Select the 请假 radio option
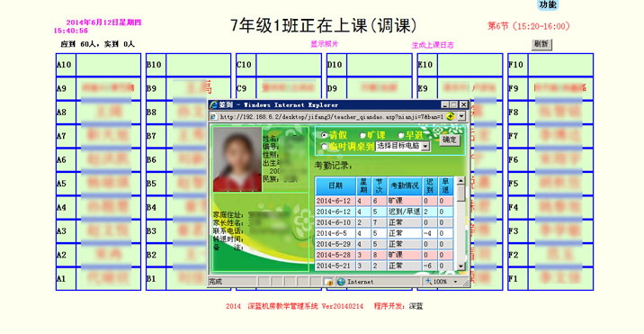Viewport: 644px width, 334px height. [x=324, y=135]
